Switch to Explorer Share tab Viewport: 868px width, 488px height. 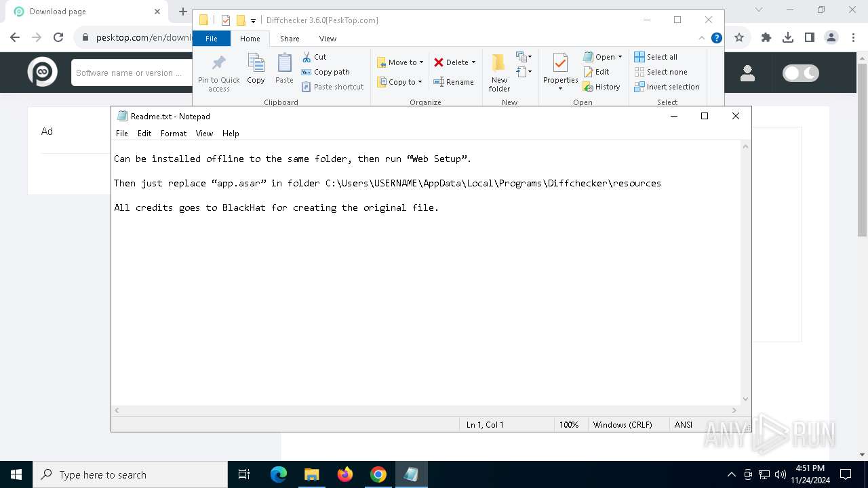[290, 39]
